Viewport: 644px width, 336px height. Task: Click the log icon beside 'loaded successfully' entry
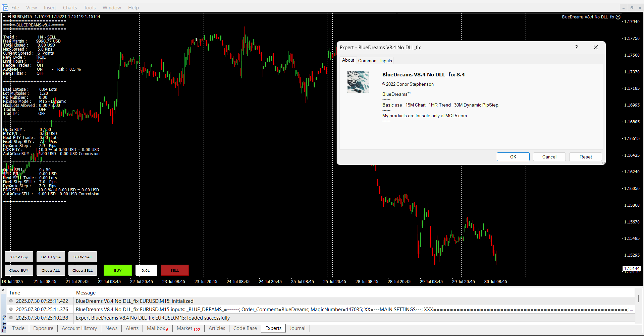point(11,318)
